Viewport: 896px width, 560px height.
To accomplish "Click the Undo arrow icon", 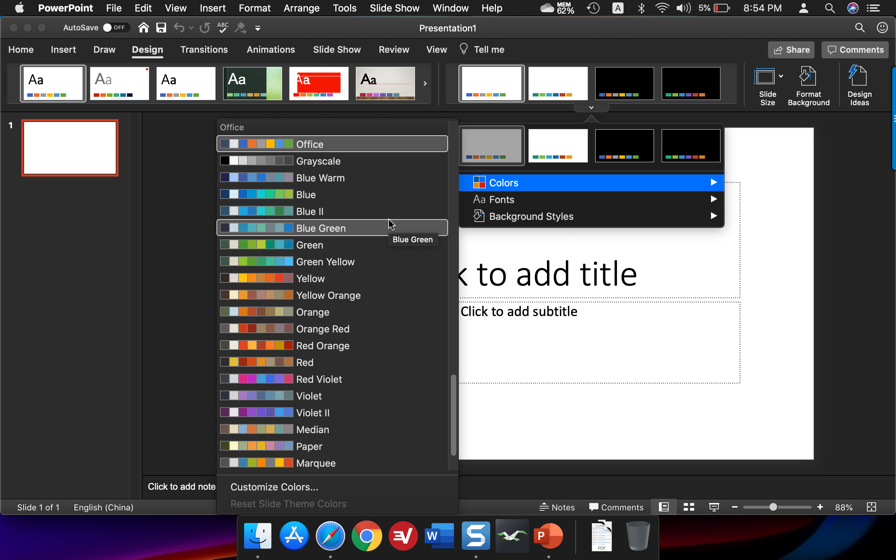I will (179, 27).
